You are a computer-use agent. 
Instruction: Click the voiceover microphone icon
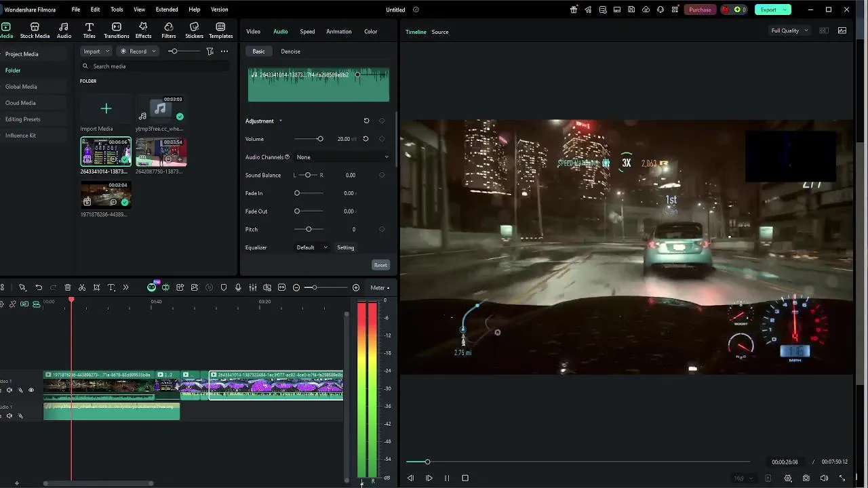(238, 288)
